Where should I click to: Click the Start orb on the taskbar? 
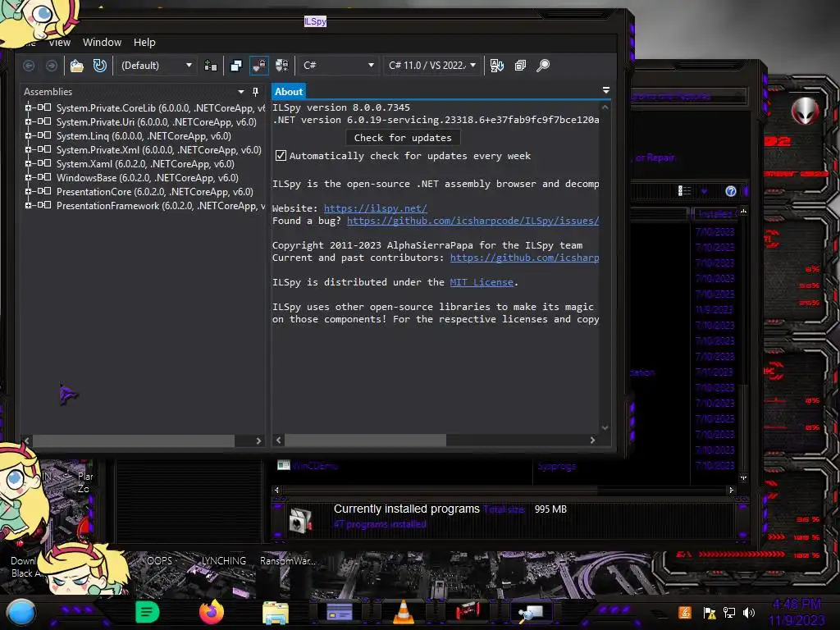point(21,613)
